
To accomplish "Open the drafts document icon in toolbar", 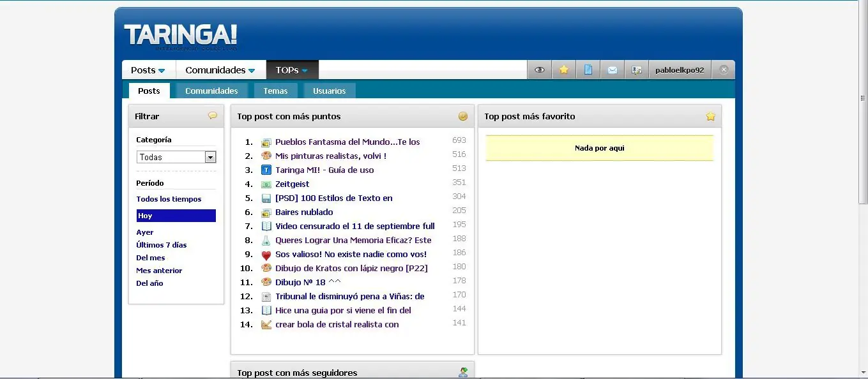I will [x=588, y=70].
